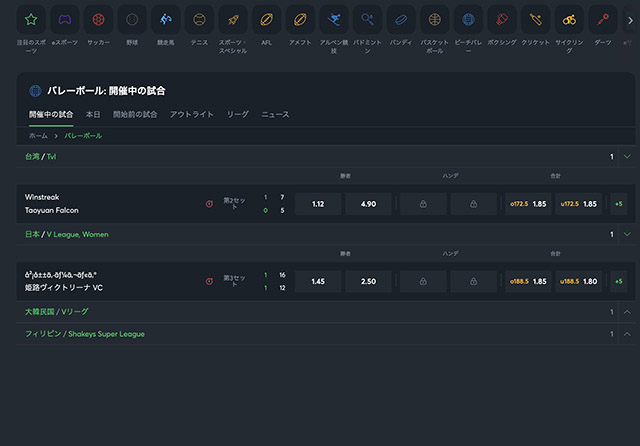Open the eSports category icon

[x=64, y=19]
